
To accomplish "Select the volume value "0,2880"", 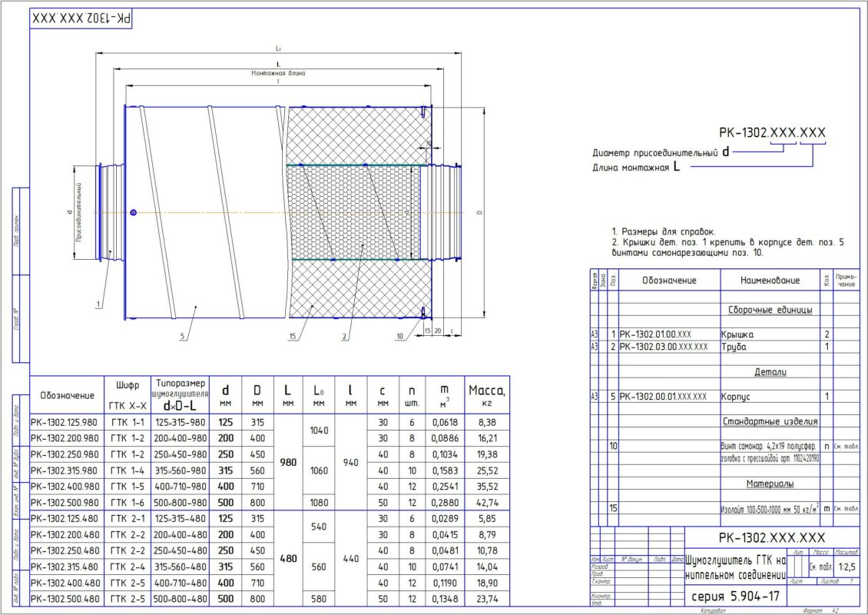I will (445, 503).
